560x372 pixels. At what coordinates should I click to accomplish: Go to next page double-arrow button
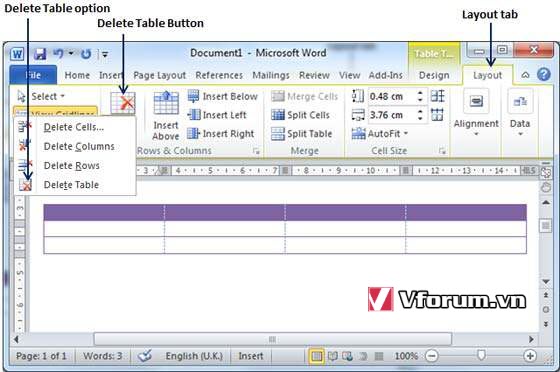tap(546, 324)
